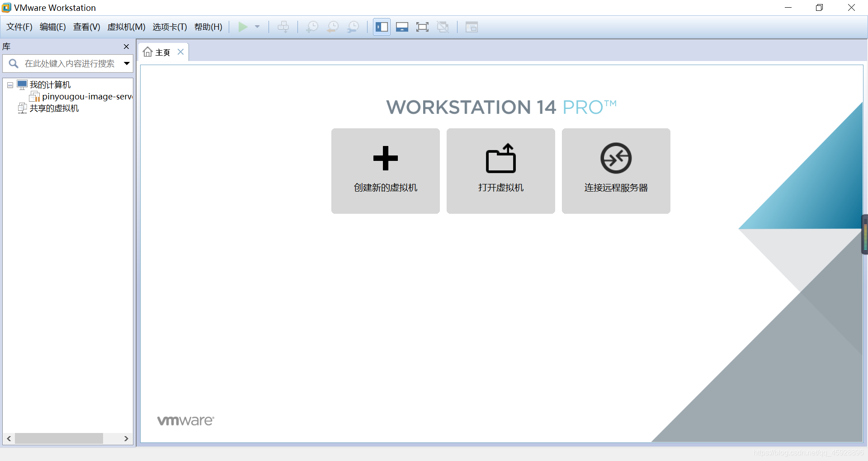The height and width of the screenshot is (461, 868).
Task: Open the 文件(F) menu
Action: (x=19, y=27)
